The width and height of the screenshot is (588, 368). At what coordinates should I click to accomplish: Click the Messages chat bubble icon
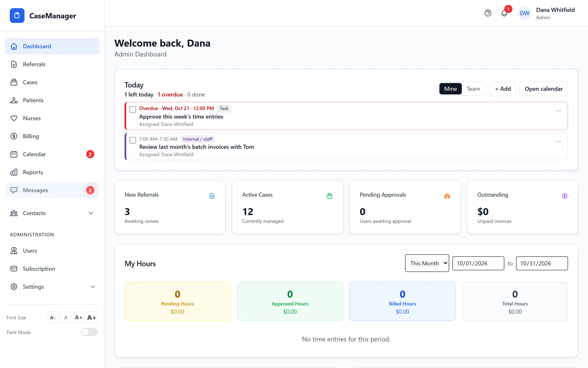[x=14, y=190]
